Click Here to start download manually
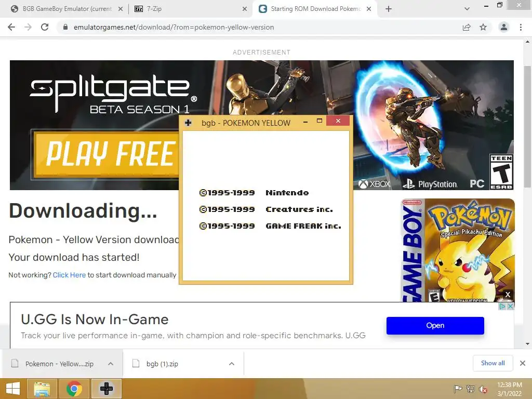Screen dimensions: 532x399 pos(69,275)
